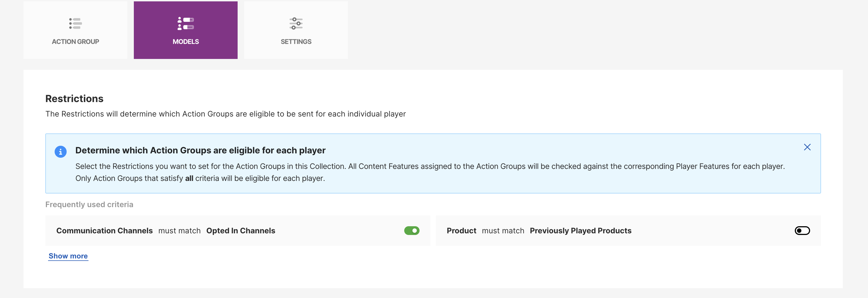This screenshot has width=868, height=298.
Task: Open the Settings tab label
Action: [296, 42]
